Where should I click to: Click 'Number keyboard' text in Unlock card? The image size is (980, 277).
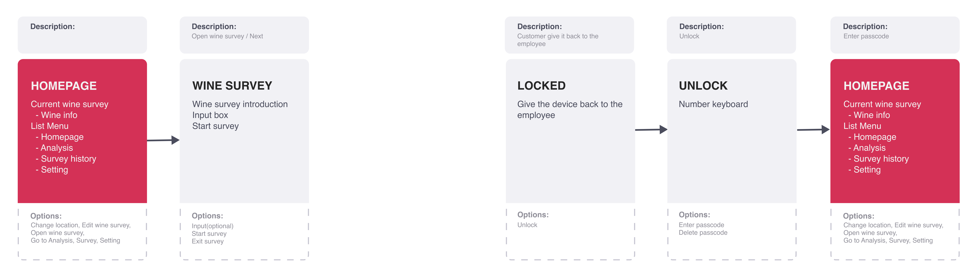coord(713,104)
